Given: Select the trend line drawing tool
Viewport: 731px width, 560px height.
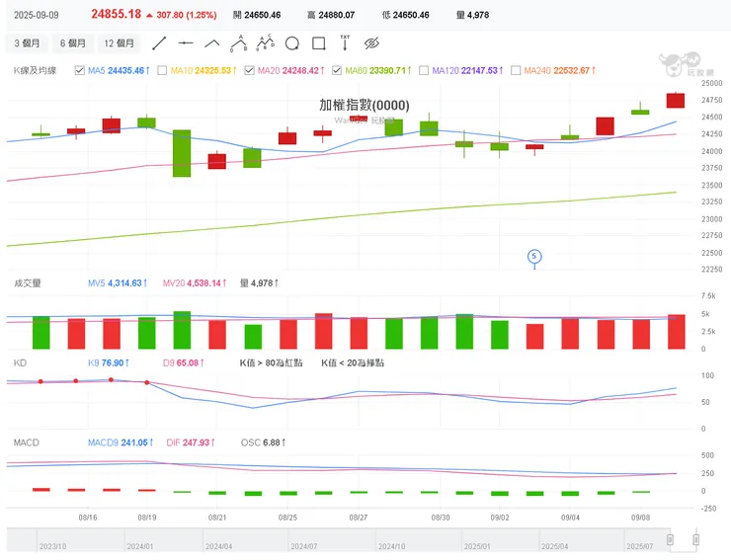Looking at the screenshot, I should click(159, 43).
